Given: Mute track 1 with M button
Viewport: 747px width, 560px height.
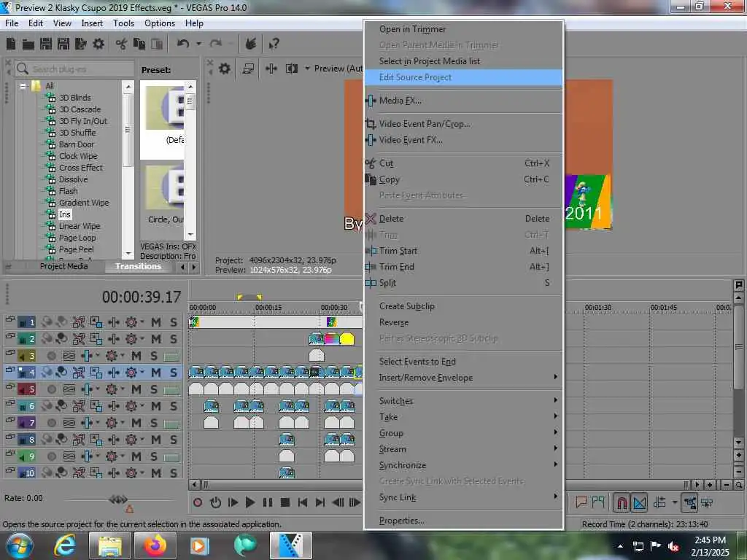Looking at the screenshot, I should pos(156,322).
